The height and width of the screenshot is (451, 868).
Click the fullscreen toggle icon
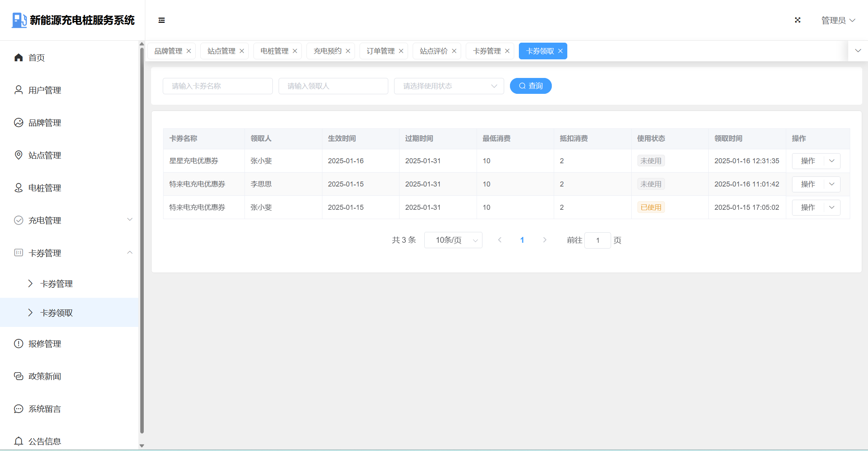(x=797, y=20)
